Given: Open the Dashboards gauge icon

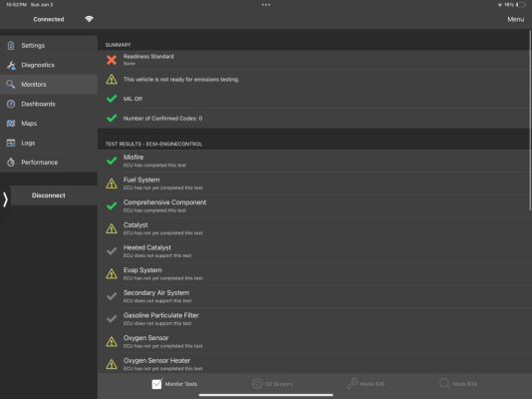Looking at the screenshot, I should pyautogui.click(x=11, y=104).
